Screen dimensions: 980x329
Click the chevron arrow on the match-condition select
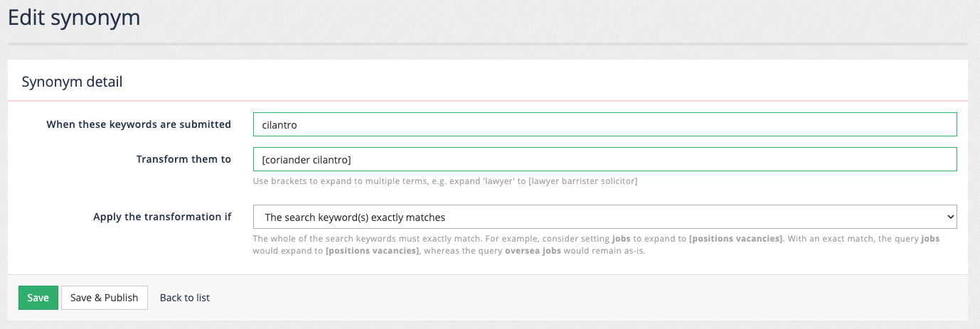click(951, 217)
